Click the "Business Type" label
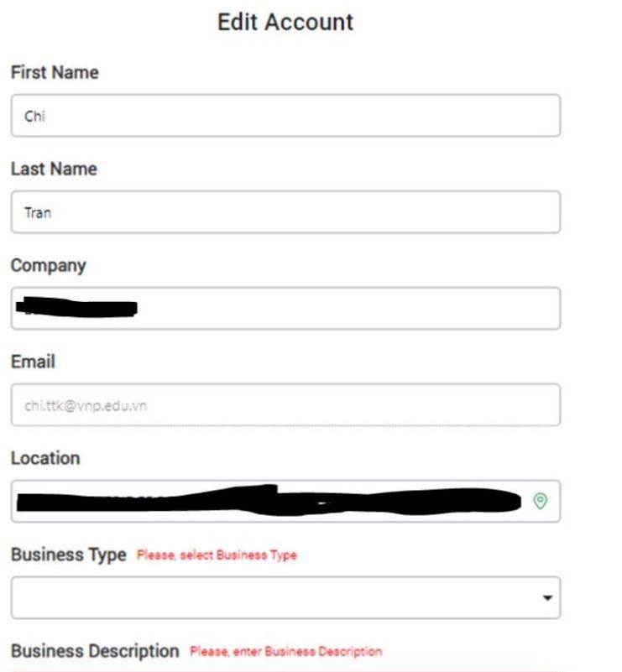This screenshot has height=672, width=622. (68, 555)
